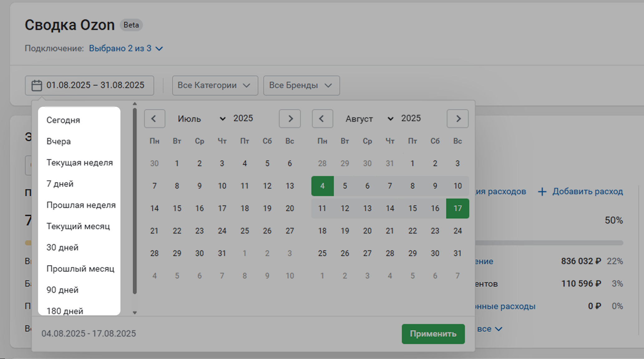
Task: Expand the Все Бренды filter
Action: 301,85
